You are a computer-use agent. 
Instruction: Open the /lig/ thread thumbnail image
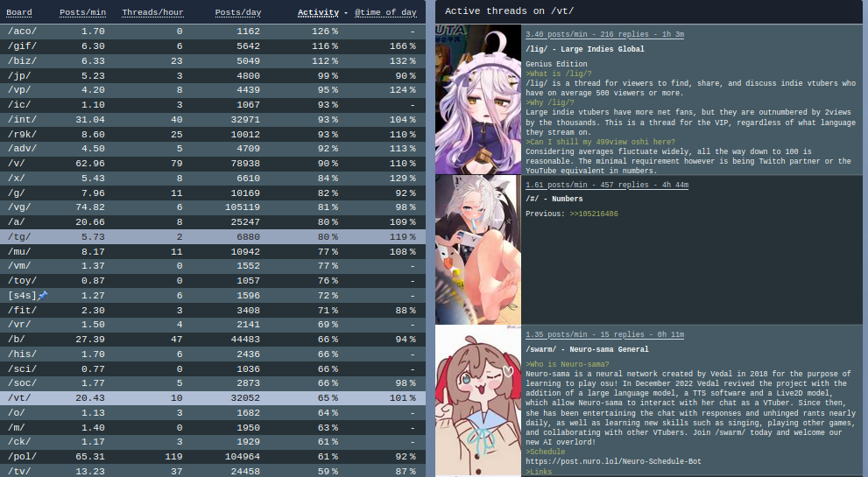coord(478,99)
